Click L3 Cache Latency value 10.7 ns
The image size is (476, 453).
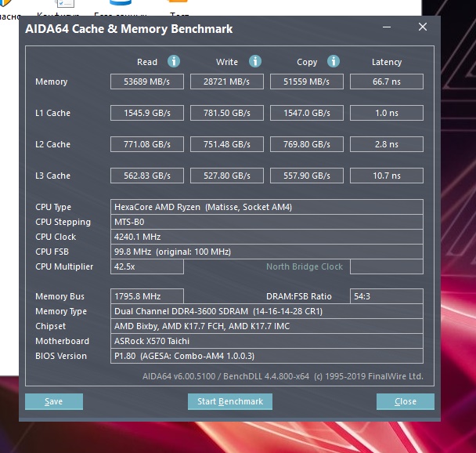coord(387,176)
